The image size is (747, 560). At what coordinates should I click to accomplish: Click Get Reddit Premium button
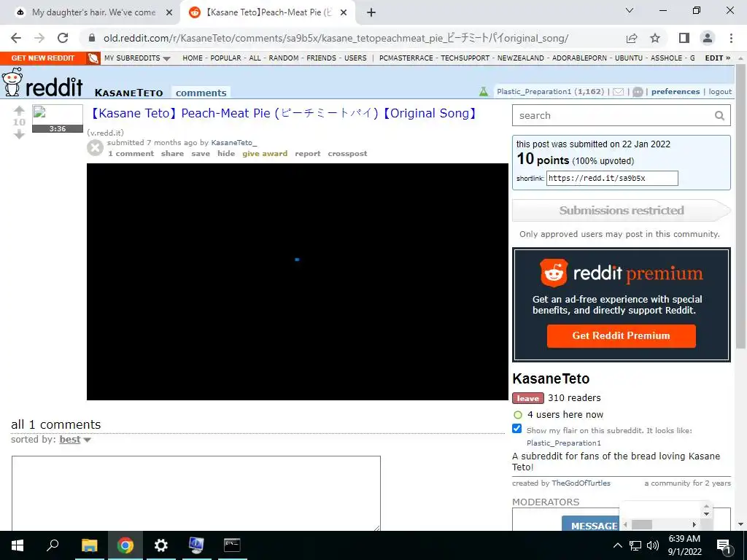(x=622, y=335)
